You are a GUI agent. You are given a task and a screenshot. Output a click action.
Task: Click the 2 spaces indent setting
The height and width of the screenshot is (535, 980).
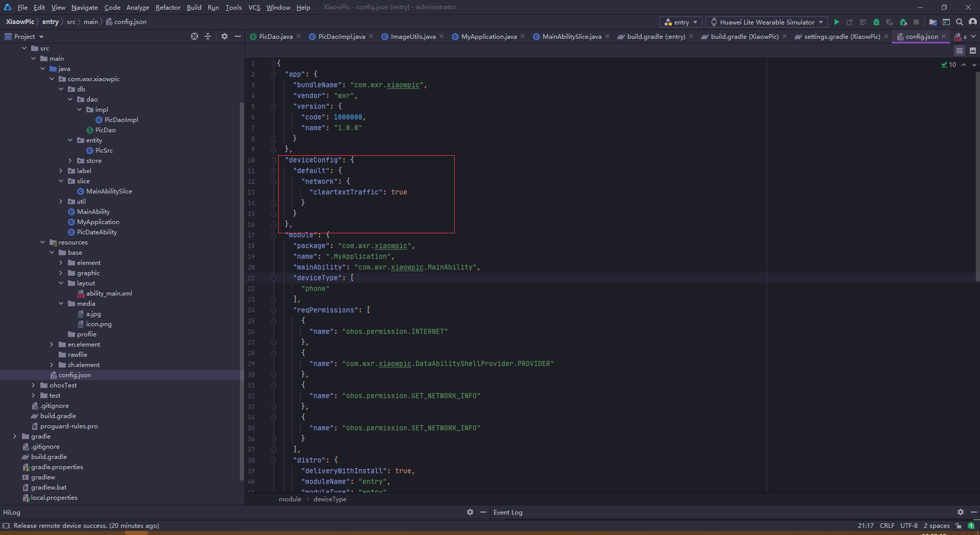click(x=937, y=526)
